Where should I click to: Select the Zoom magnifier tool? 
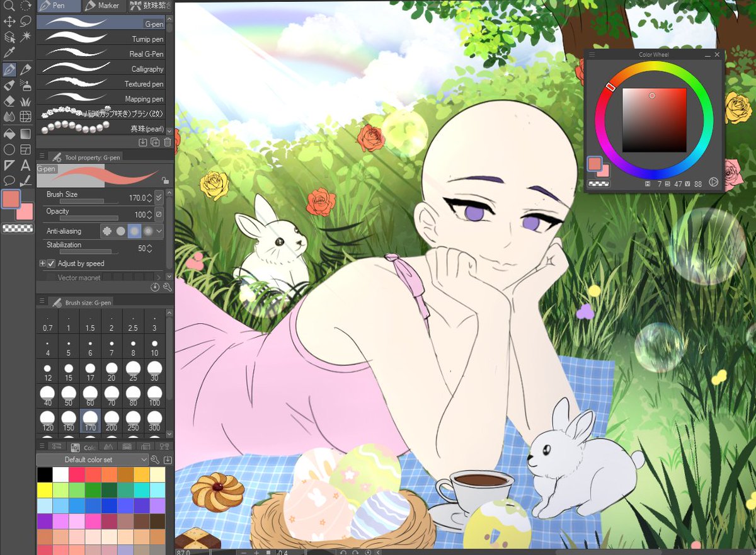(x=9, y=6)
